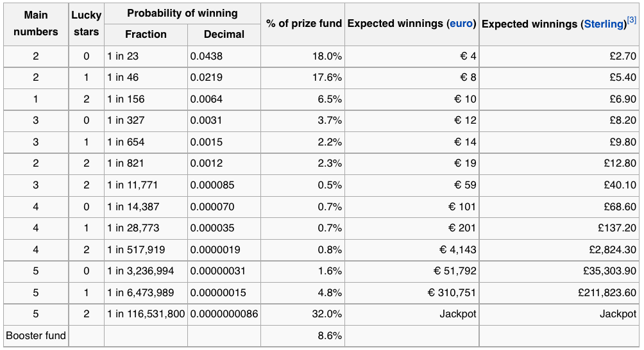This screenshot has height=350, width=644.
Task: Select the Main numbers column header
Action: coord(36,24)
